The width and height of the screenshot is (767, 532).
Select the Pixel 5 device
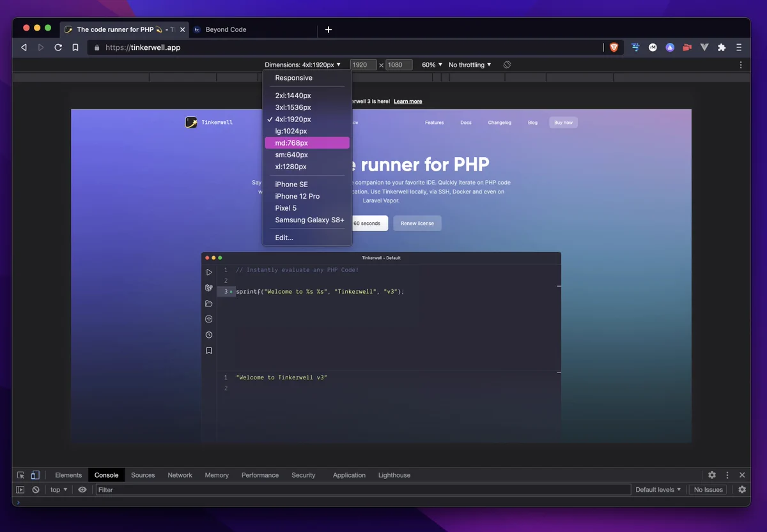point(307,208)
